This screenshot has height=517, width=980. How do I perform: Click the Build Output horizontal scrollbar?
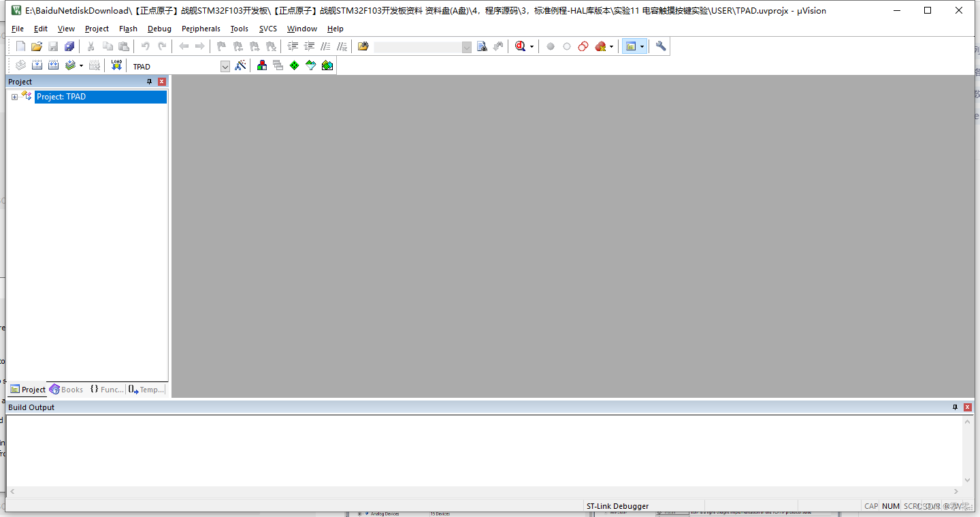coord(485,491)
